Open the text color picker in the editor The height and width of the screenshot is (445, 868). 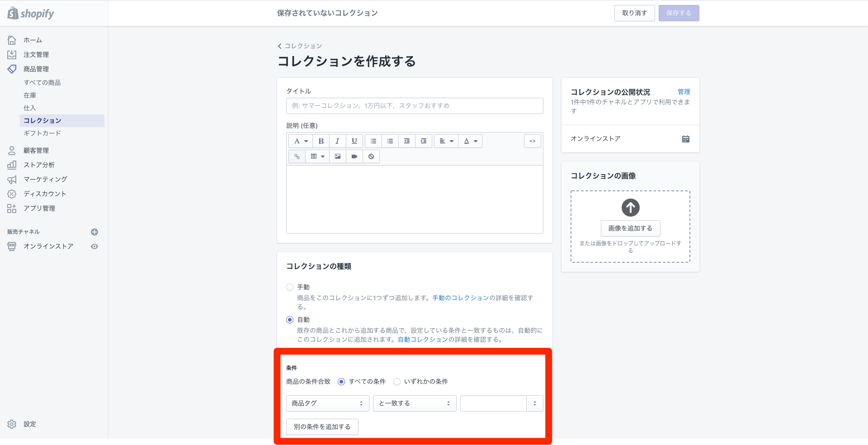470,141
